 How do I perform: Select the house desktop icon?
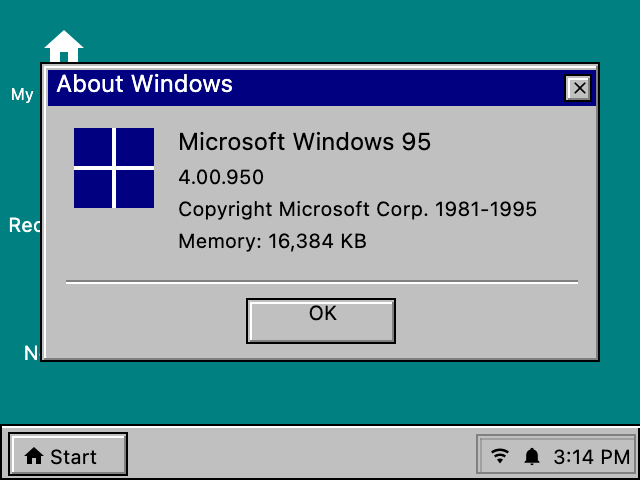click(64, 46)
